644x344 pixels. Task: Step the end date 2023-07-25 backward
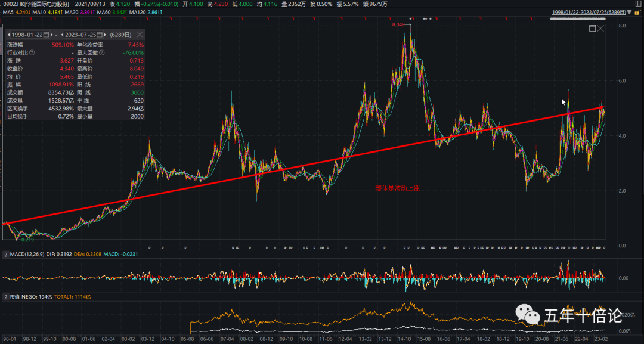coord(62,35)
